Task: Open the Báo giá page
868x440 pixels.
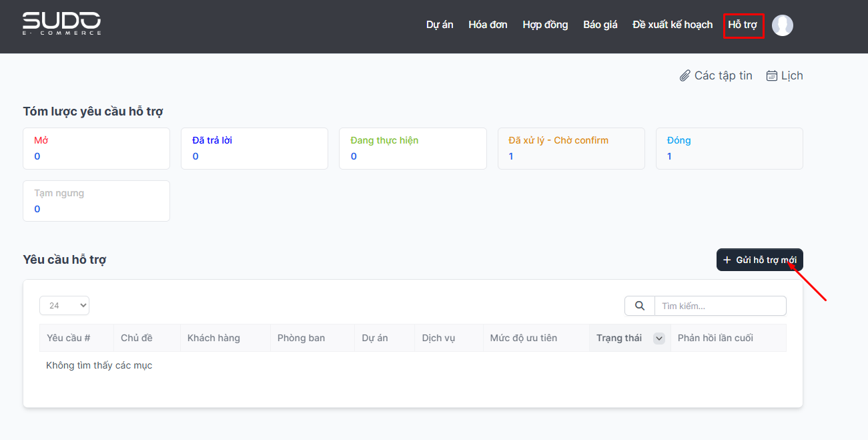Action: click(600, 25)
